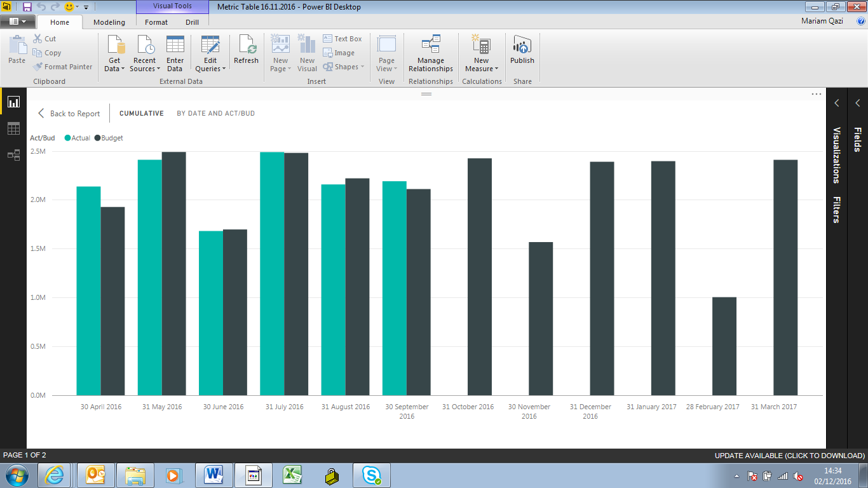Open Excel from the Windows taskbar

[291, 475]
